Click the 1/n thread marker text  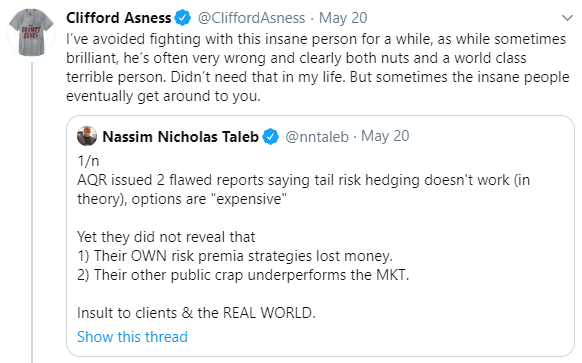[x=88, y=161]
